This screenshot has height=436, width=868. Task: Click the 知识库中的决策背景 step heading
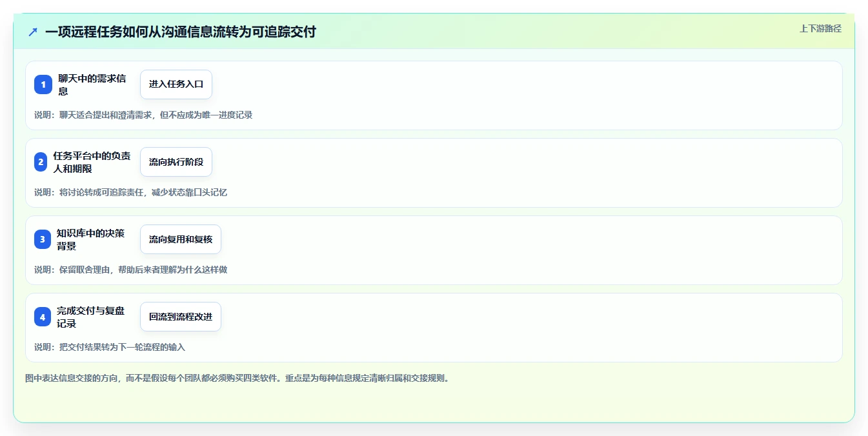click(91, 239)
